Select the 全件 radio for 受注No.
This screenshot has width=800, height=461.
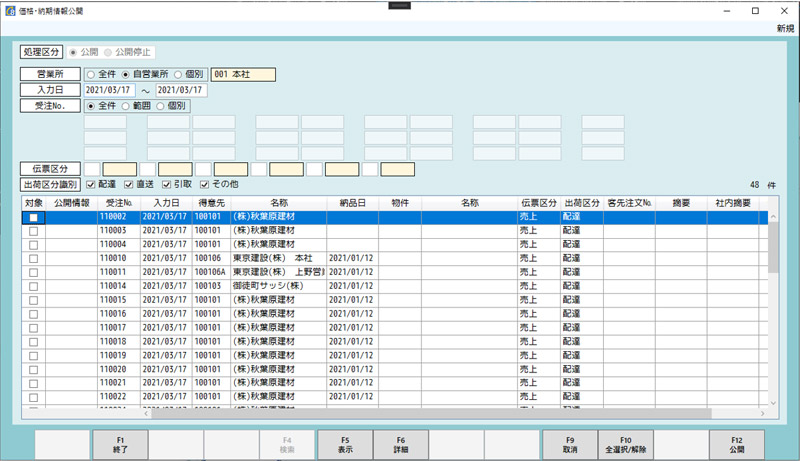click(91, 106)
